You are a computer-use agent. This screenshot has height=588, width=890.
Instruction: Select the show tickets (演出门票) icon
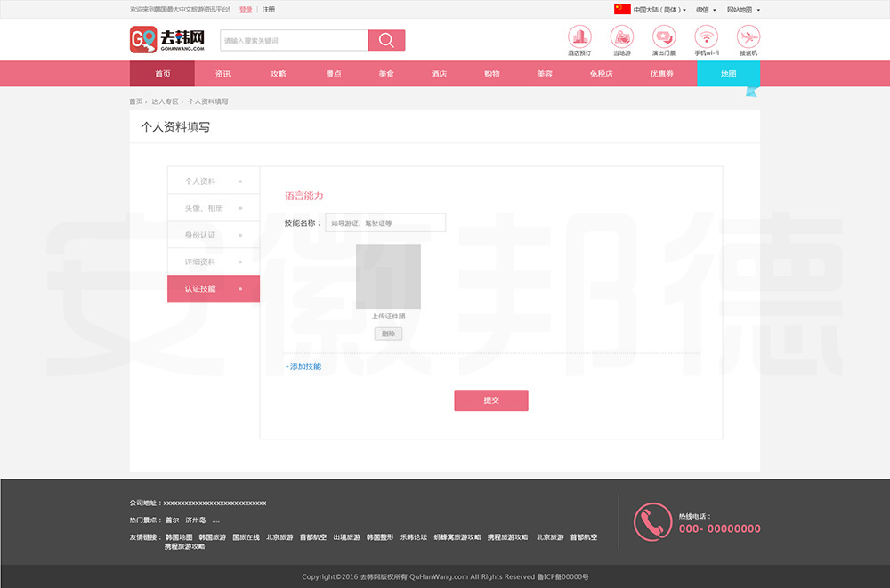pos(664,36)
